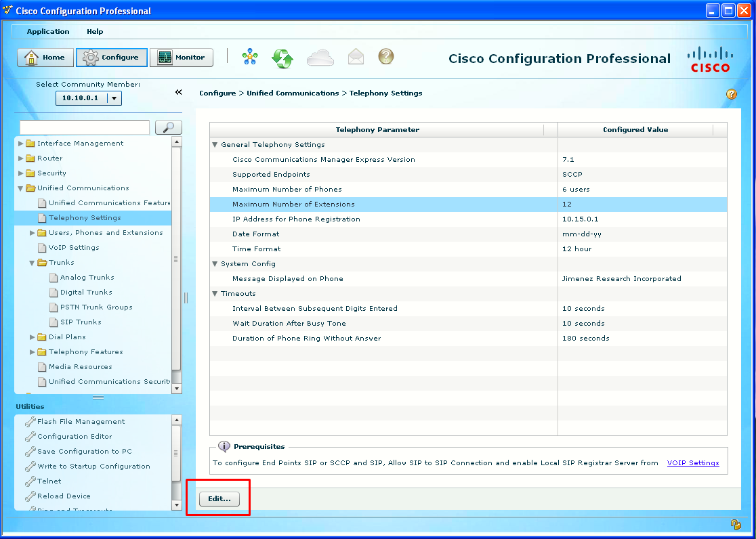The image size is (756, 539).
Task: Open page help icon beside breadcrumb
Action: pos(731,94)
